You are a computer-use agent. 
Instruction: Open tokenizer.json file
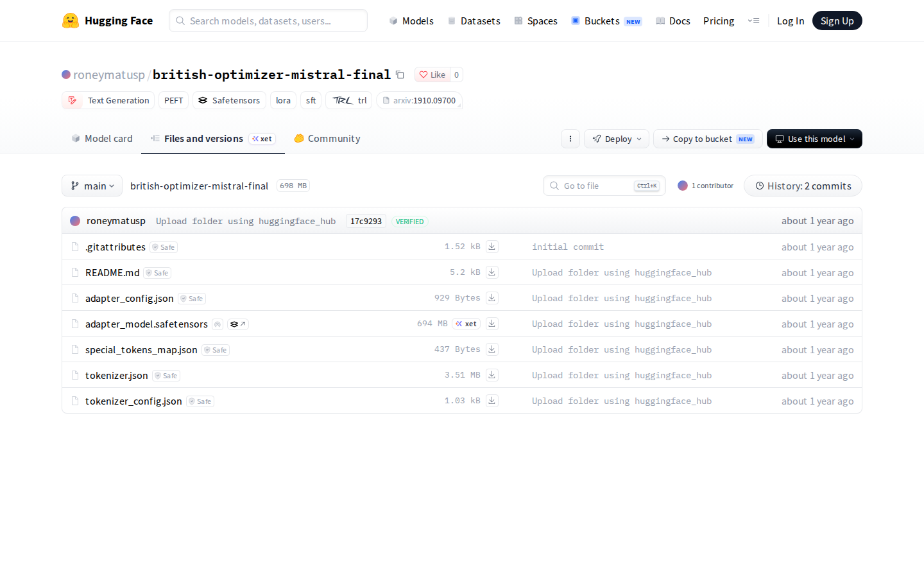point(116,375)
